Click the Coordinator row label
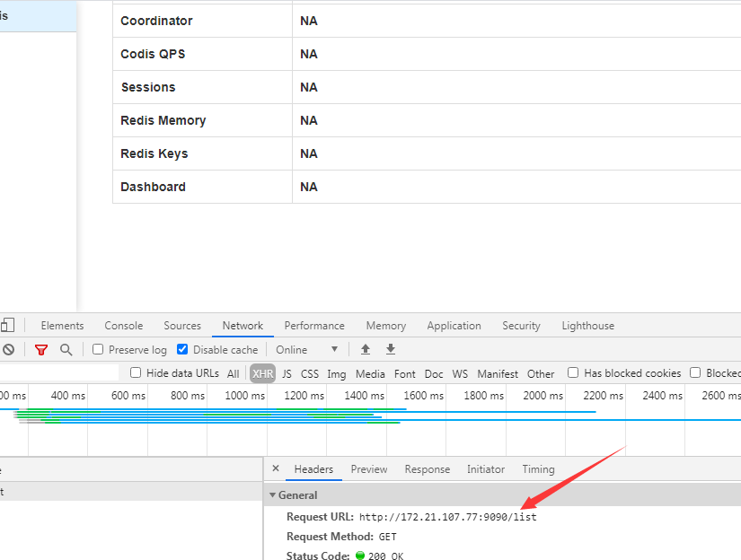This screenshot has width=741, height=560. pos(156,21)
